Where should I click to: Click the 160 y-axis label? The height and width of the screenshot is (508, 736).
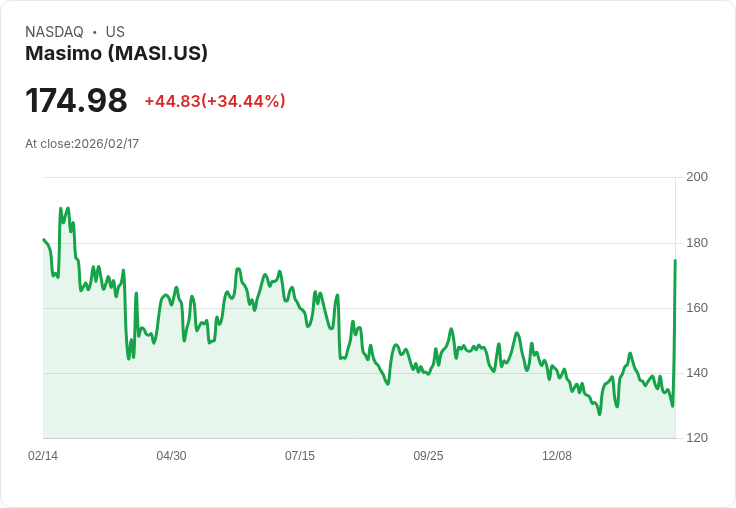(697, 308)
